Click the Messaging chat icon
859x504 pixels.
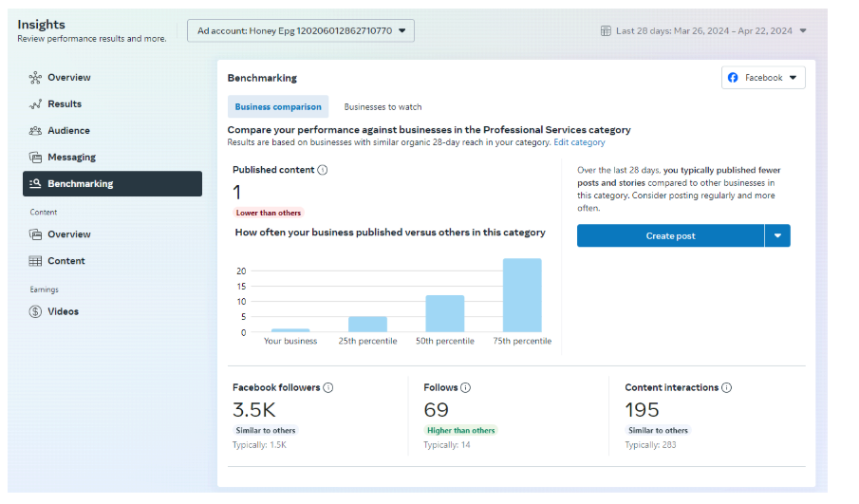click(x=35, y=158)
